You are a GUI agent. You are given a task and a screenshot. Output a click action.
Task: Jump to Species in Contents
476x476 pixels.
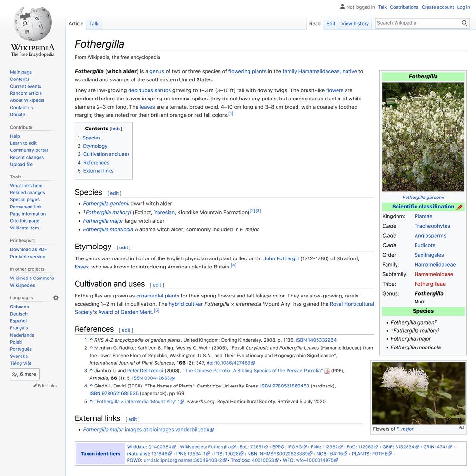[91, 138]
